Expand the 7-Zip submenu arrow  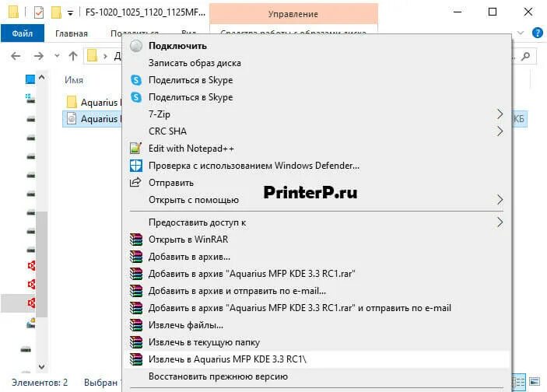pos(500,114)
